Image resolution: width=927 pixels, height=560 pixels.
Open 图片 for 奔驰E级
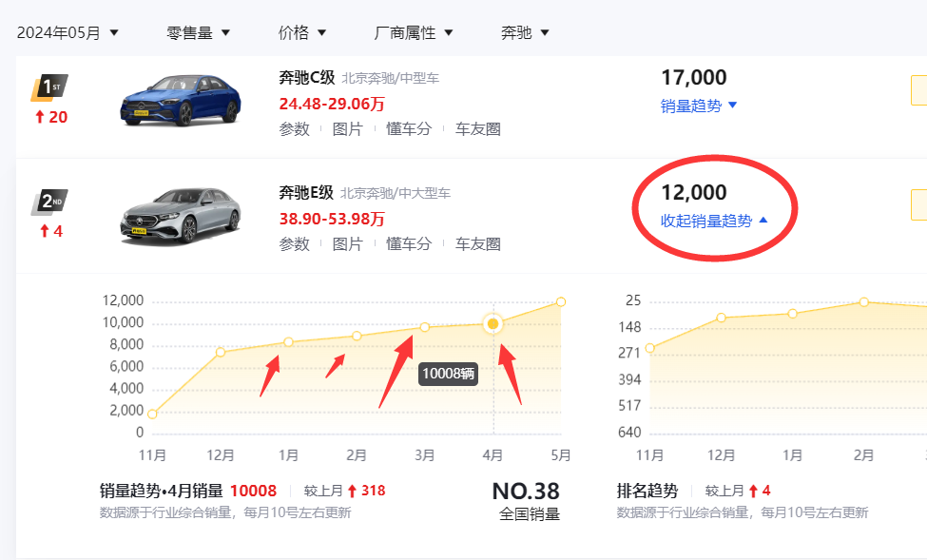348,243
